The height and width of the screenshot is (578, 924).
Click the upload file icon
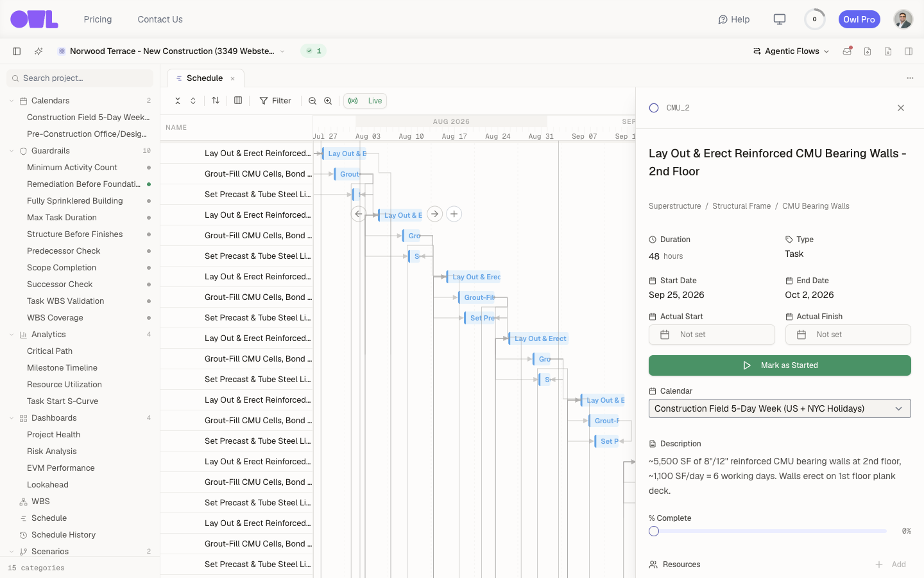(868, 51)
